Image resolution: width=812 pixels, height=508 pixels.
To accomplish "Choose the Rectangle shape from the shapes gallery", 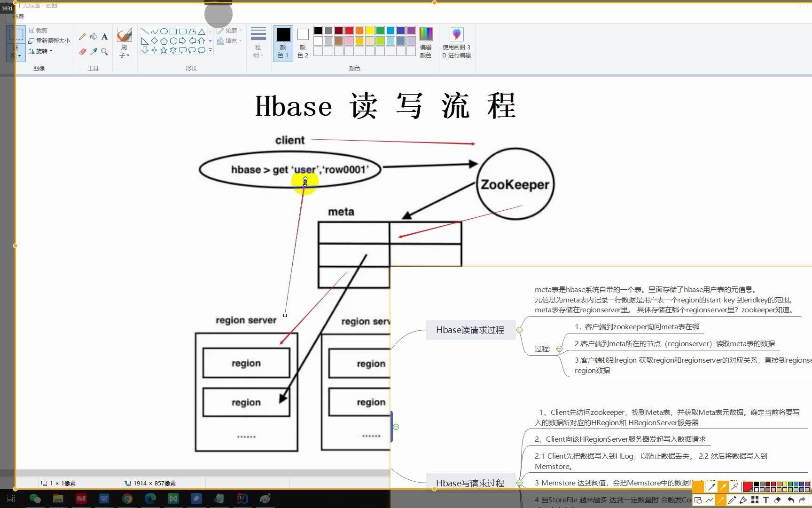I will (173, 32).
